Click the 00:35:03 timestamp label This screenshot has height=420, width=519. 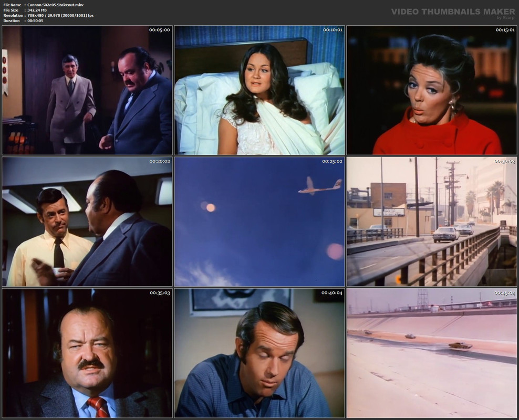(x=160, y=292)
